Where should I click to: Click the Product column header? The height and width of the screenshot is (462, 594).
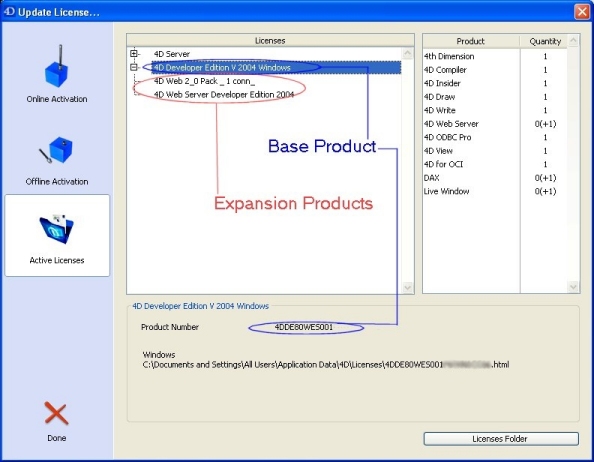coord(471,41)
